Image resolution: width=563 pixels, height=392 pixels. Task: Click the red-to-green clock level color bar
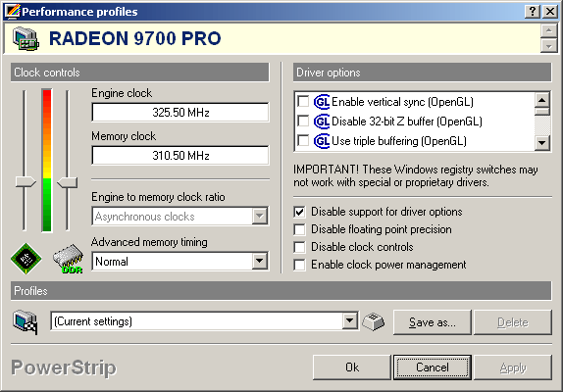point(47,161)
